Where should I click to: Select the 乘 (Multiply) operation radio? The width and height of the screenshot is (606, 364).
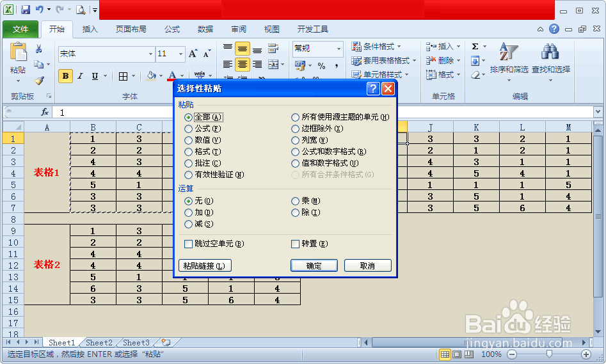[295, 201]
